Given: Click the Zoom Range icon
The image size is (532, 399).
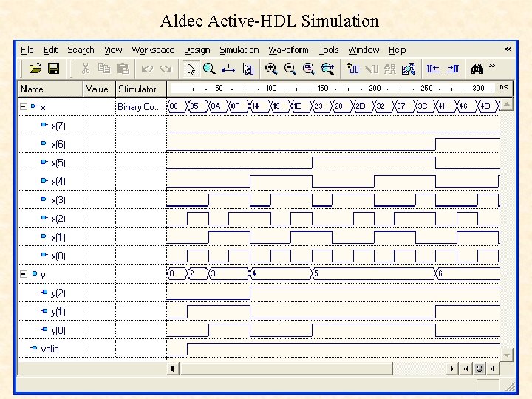Looking at the screenshot, I should pos(327,69).
